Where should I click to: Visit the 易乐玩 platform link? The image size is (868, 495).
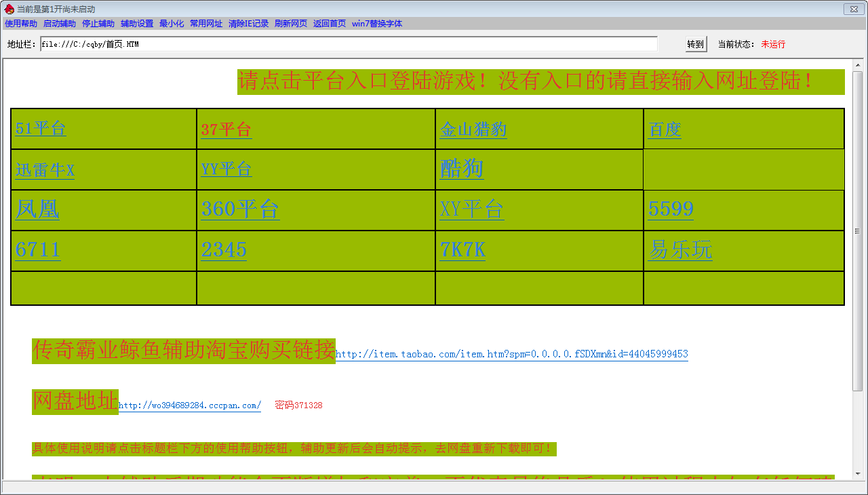tap(680, 250)
